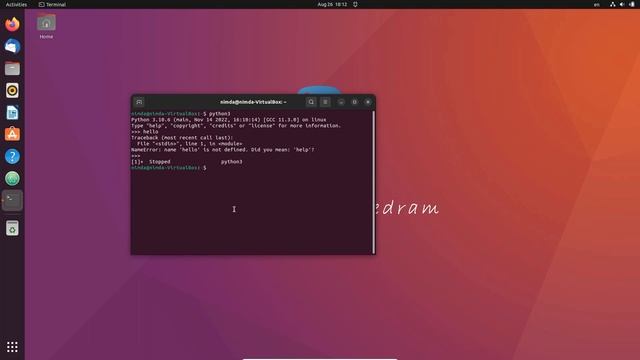The image size is (640, 360).
Task: Click the green round app icon in dock
Action: coord(12,178)
